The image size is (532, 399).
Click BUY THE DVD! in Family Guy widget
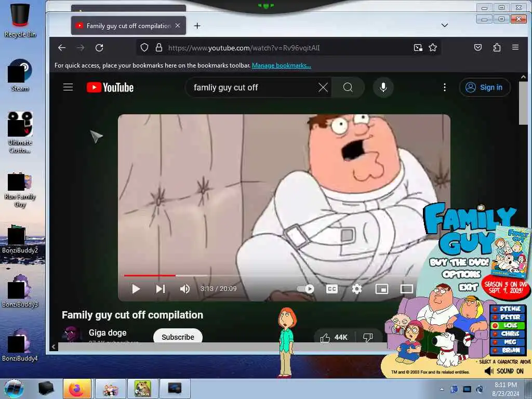tap(459, 262)
